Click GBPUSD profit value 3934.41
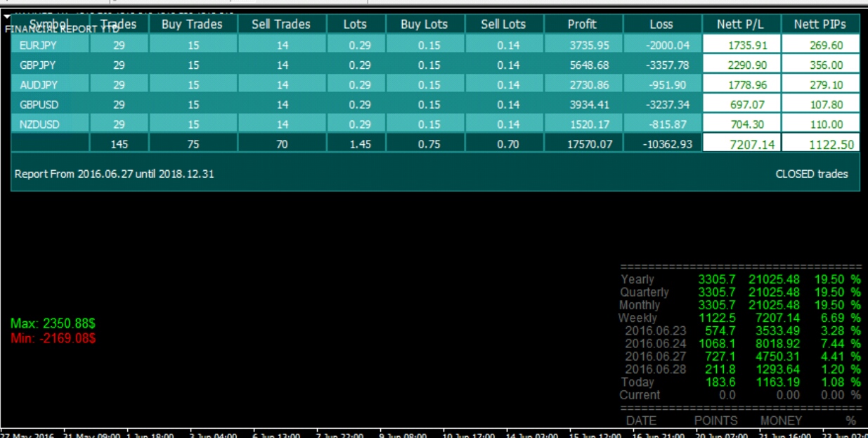This screenshot has height=438, width=868. pyautogui.click(x=590, y=104)
